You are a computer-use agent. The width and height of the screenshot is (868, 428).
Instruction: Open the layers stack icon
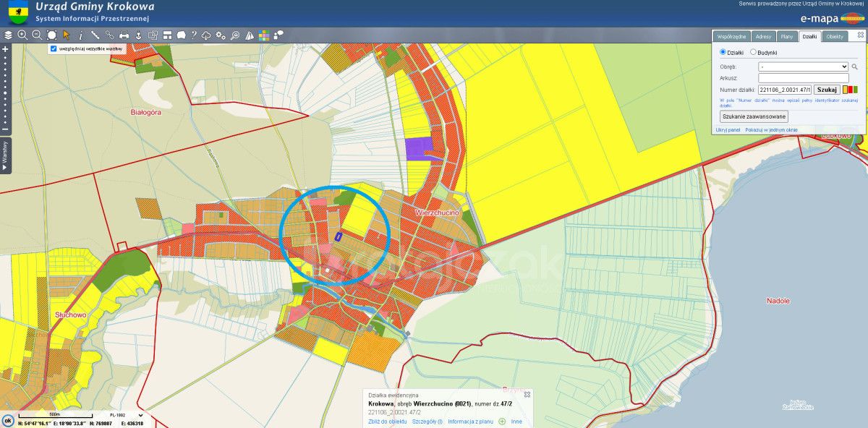8,35
